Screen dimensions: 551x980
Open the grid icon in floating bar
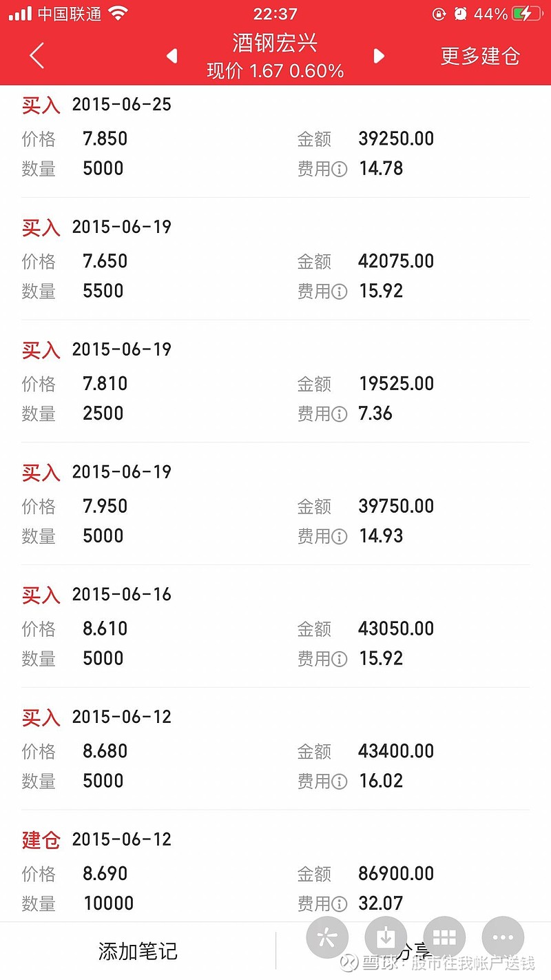click(444, 937)
